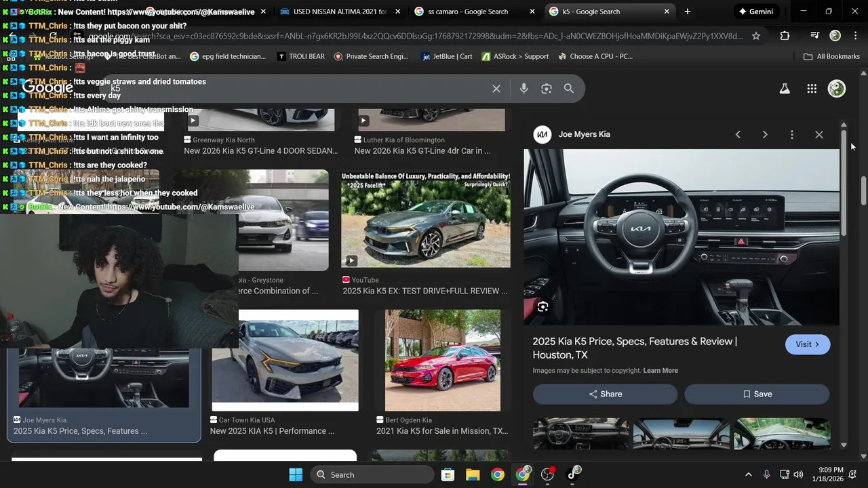This screenshot has height=488, width=868.
Task: Open the YouTube 2025 Kia K5 EX review thumbnail
Action: tap(426, 219)
